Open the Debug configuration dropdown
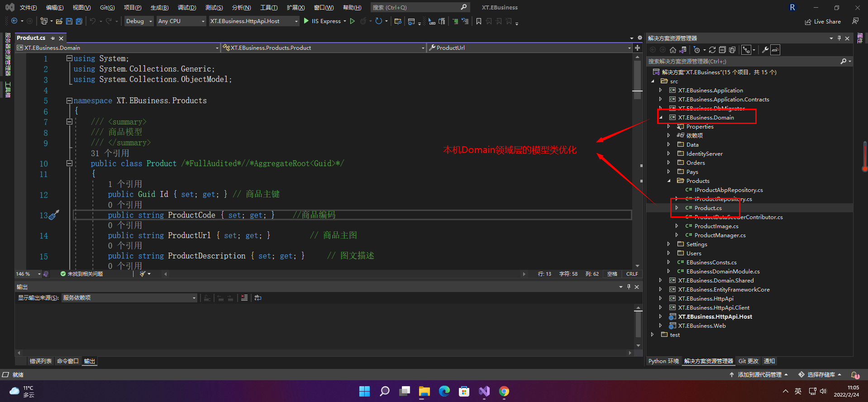The width and height of the screenshot is (868, 402). [x=139, y=21]
